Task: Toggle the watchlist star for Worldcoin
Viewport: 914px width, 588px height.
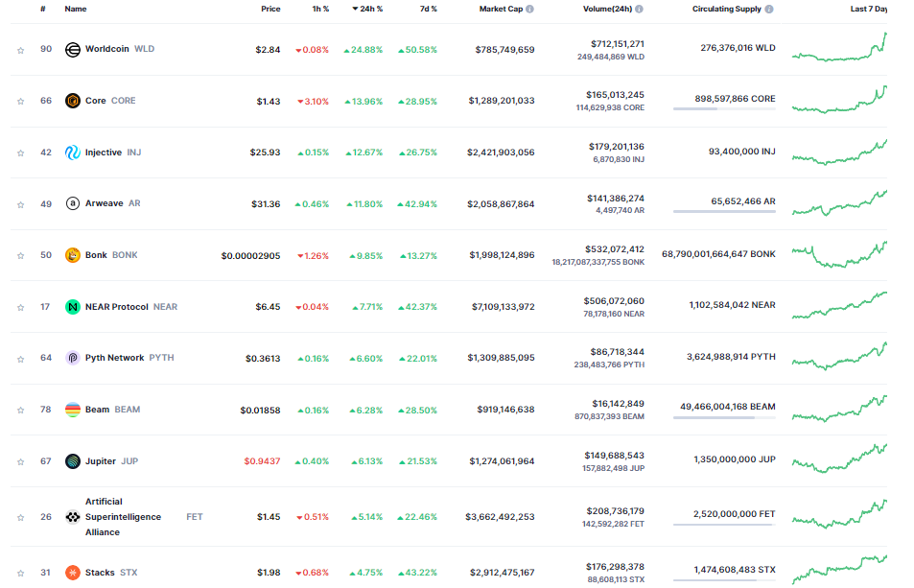Action: [20, 50]
